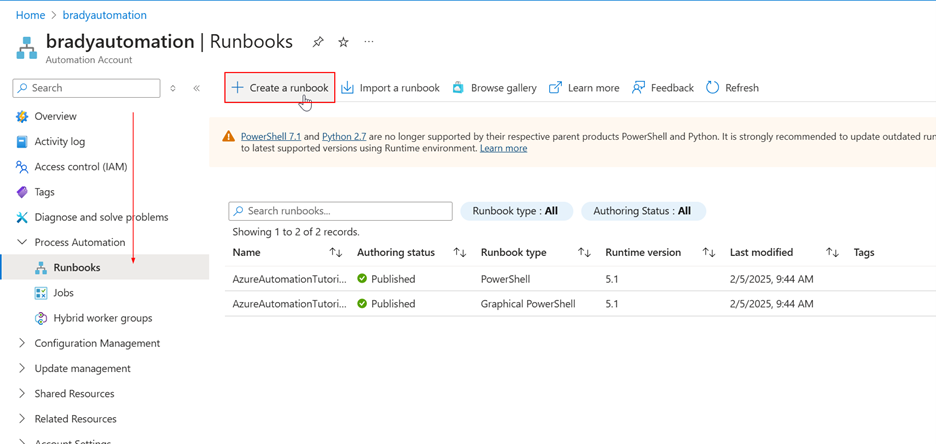Click the Diagnose and solve problems wrench icon
The image size is (936, 444).
22,217
